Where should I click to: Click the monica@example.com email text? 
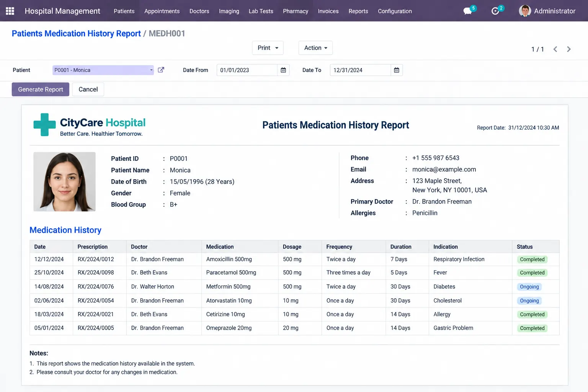pos(444,169)
